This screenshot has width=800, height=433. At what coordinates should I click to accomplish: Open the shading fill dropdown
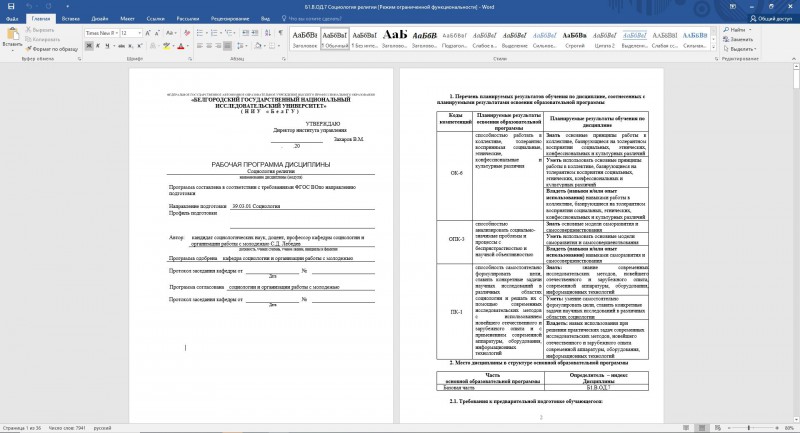(264, 46)
